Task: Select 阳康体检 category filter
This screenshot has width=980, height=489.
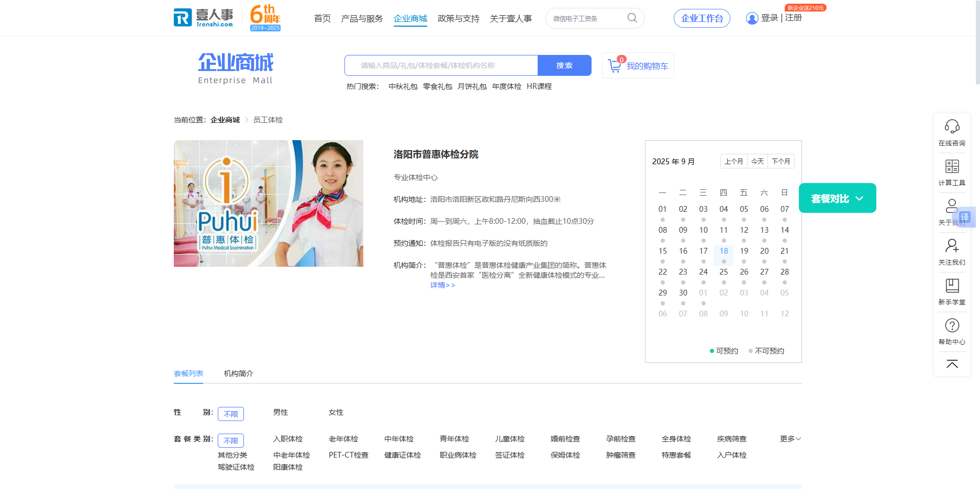Action: [x=288, y=467]
